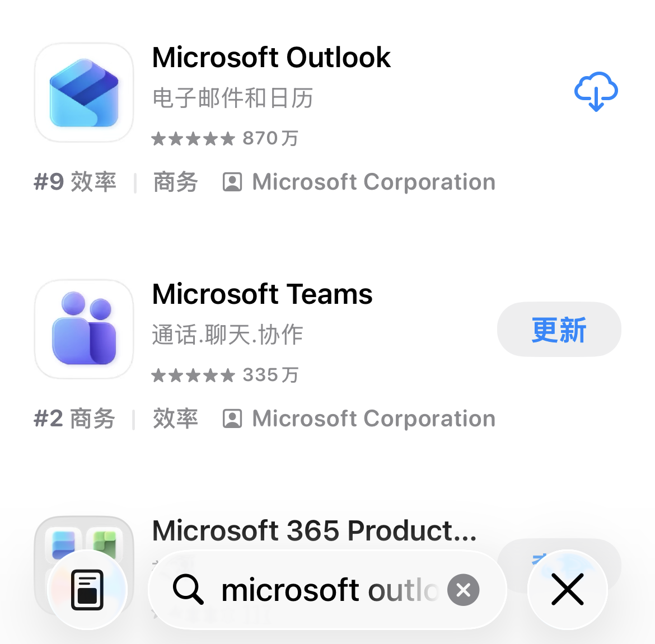Tap the cloud download icon for Outlook
The width and height of the screenshot is (655, 644).
click(x=596, y=91)
